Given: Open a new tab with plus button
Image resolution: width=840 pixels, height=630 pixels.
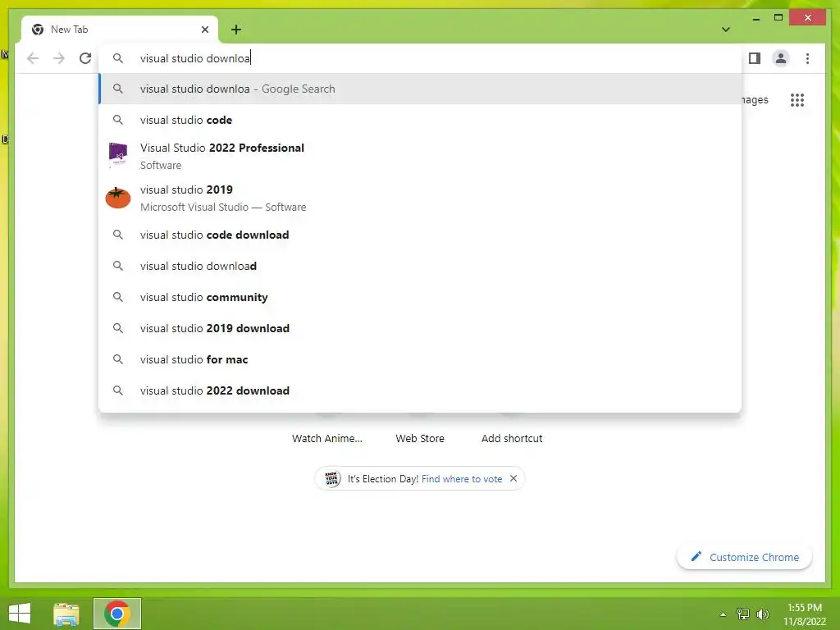Looking at the screenshot, I should 236,30.
